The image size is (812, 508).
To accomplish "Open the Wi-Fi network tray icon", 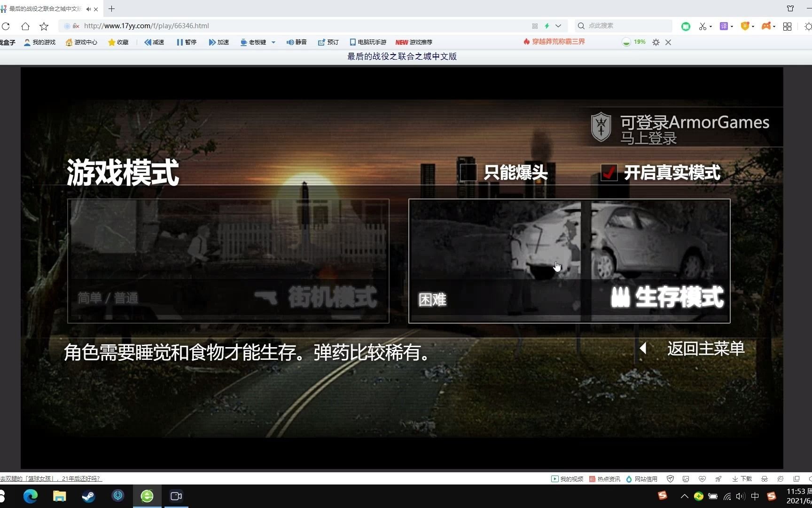I will point(727,496).
